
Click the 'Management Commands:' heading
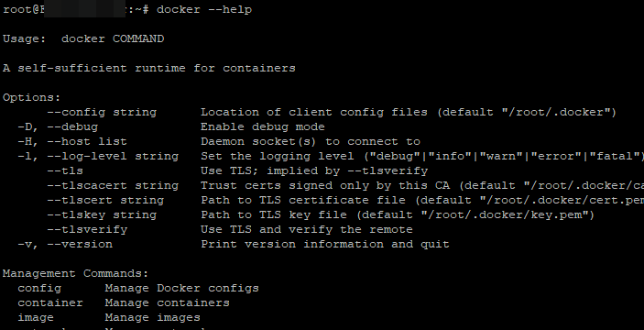(75, 273)
